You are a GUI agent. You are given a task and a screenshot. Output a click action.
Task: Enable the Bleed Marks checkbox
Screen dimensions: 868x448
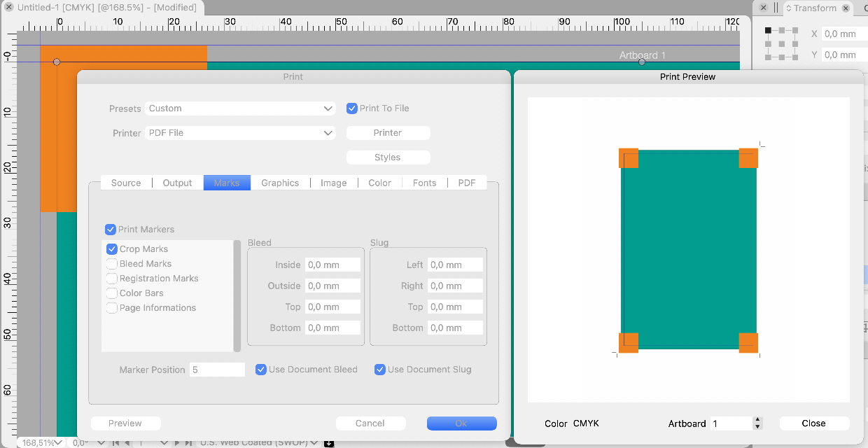point(111,264)
